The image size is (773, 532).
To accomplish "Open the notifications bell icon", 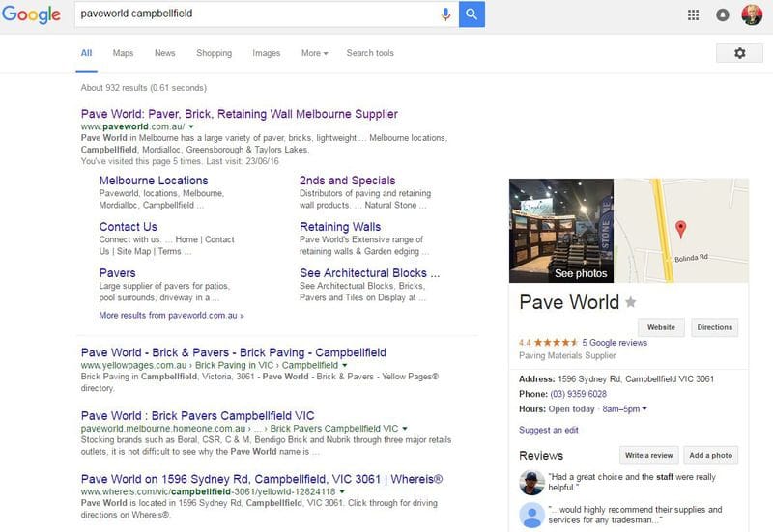I will pos(722,14).
